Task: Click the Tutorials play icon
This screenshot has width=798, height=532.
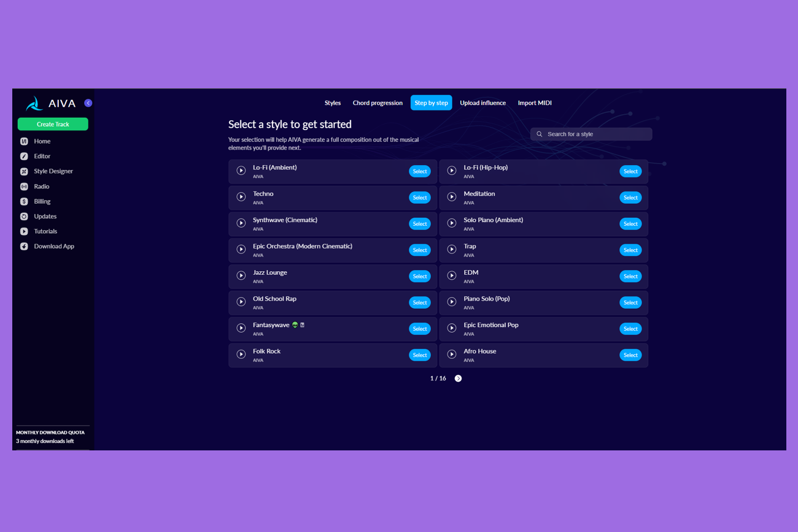Action: click(24, 231)
